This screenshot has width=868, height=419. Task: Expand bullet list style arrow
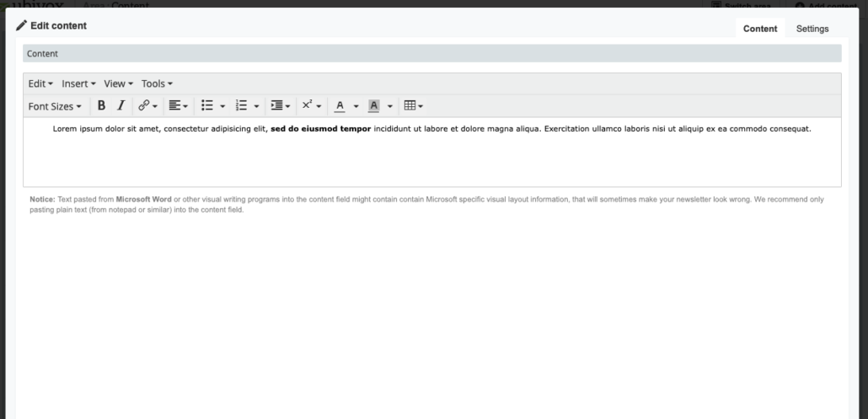pyautogui.click(x=222, y=106)
